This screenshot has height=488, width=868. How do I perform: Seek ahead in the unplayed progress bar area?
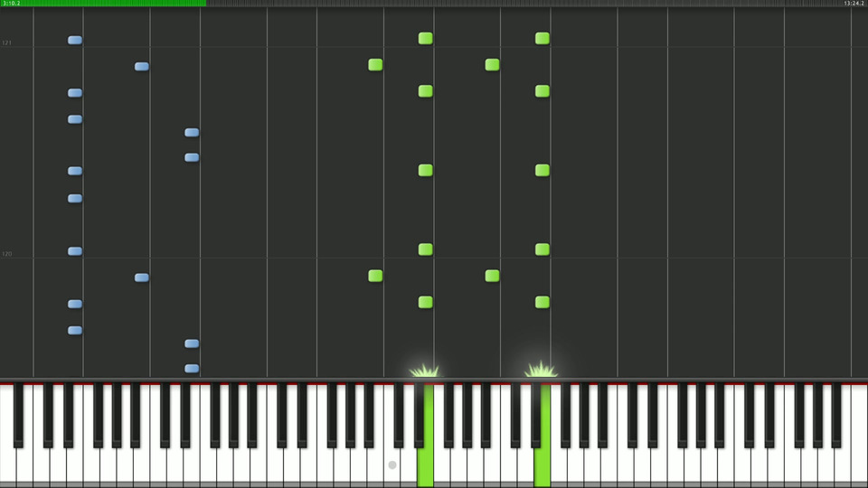pyautogui.click(x=524, y=4)
